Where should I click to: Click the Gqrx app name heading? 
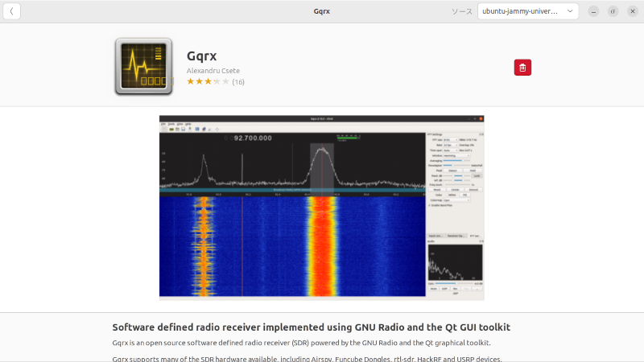202,56
